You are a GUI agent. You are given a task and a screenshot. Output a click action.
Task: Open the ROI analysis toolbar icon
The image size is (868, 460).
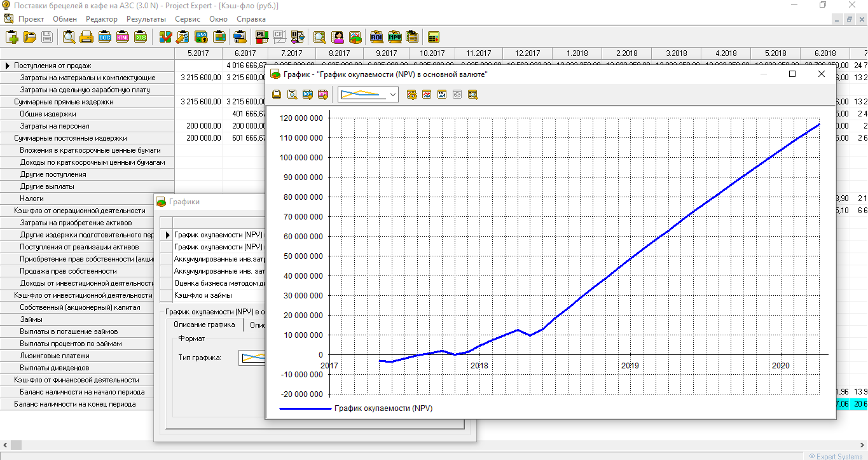point(376,36)
